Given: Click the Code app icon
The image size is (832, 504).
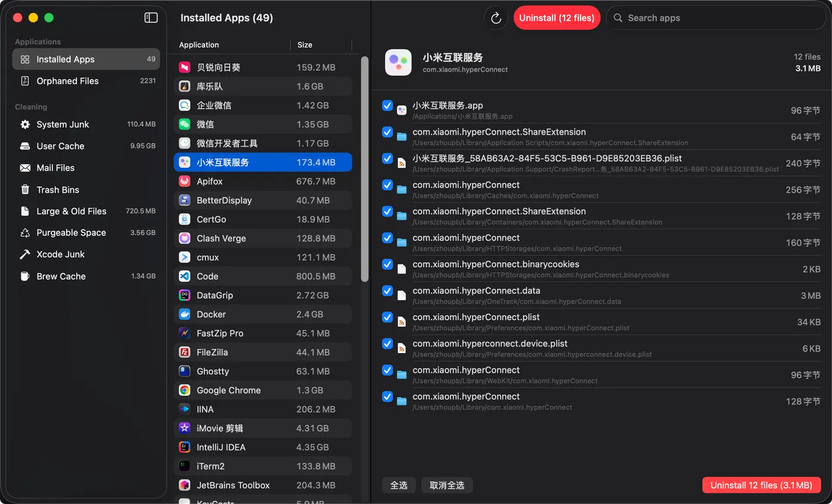Looking at the screenshot, I should click(185, 276).
